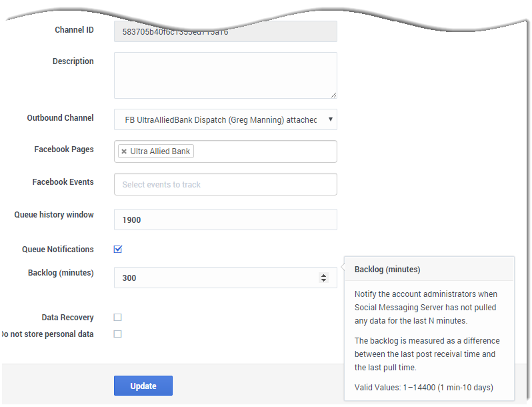Click the Queue history window field
Image resolution: width=532 pixels, height=407 pixels.
point(225,220)
